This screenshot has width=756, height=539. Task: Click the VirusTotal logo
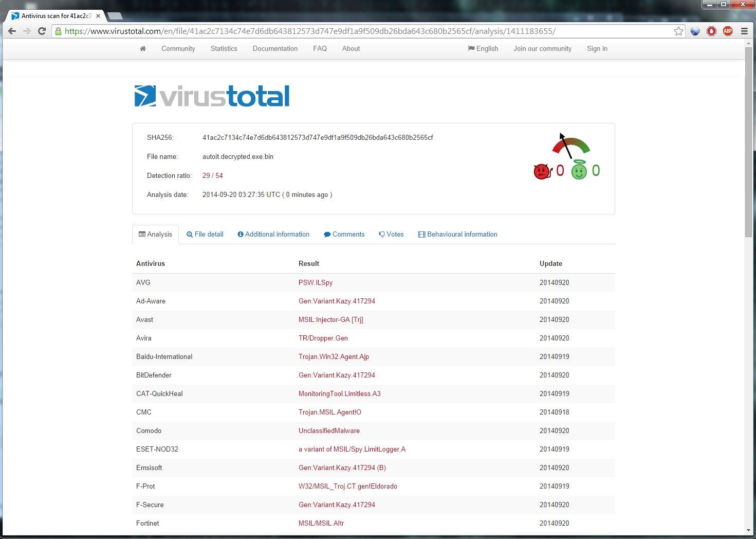coord(212,96)
